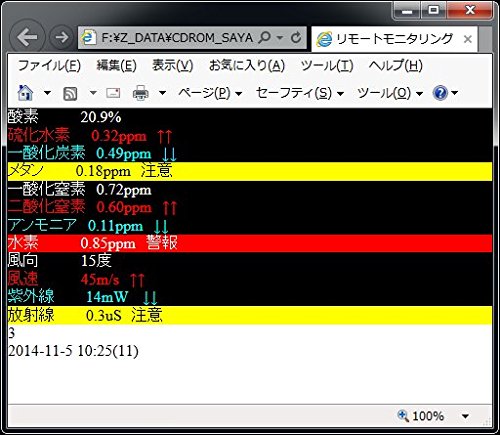Open the セーフティ(S) dropdown menu

coord(300,93)
